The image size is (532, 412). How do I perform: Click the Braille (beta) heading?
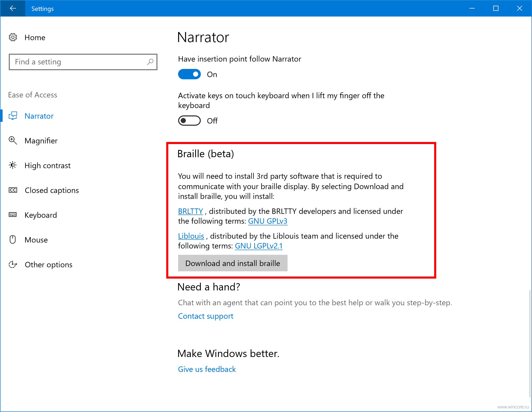click(x=206, y=154)
